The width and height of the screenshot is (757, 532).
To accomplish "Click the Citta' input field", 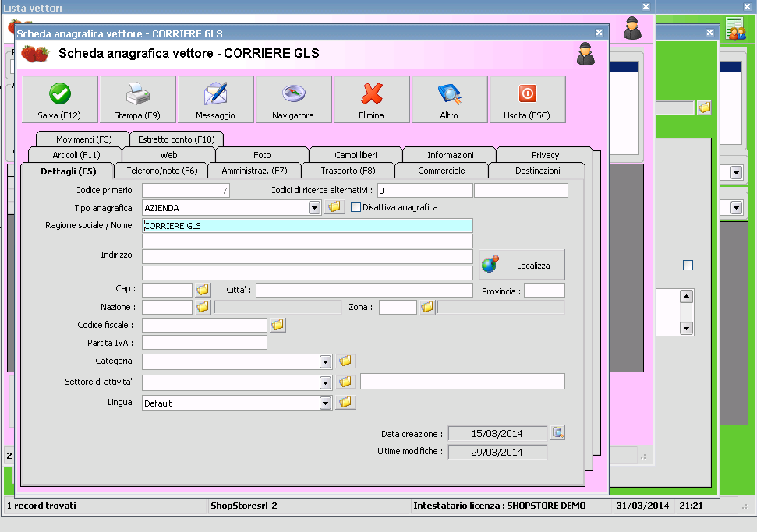I will pyautogui.click(x=364, y=290).
